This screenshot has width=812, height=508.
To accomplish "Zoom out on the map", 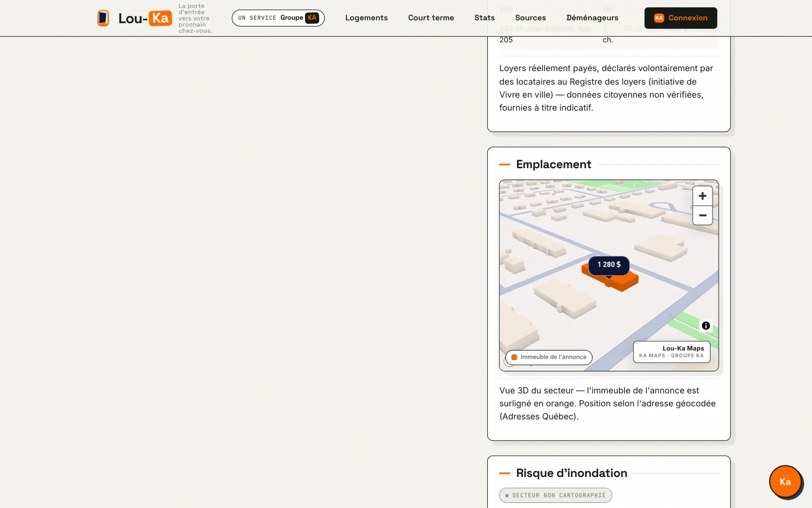I will click(x=702, y=215).
